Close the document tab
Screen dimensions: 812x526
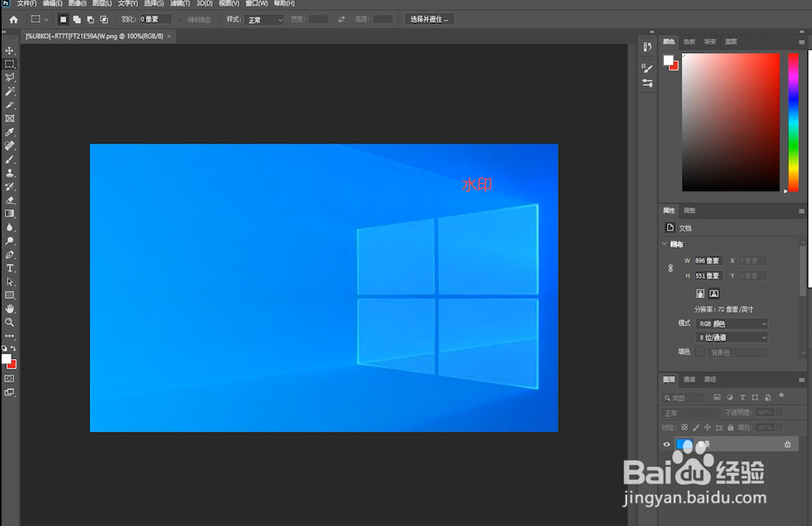[168, 36]
